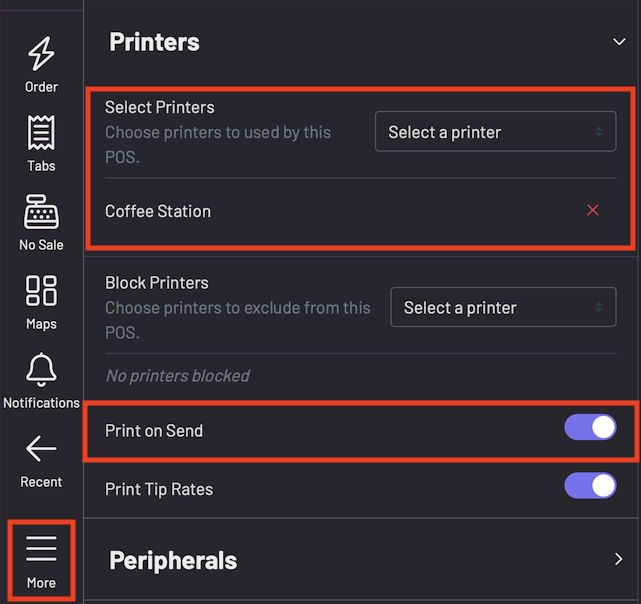The image size is (641, 604).
Task: Turn off the Print Tip Rates toggle
Action: point(590,486)
